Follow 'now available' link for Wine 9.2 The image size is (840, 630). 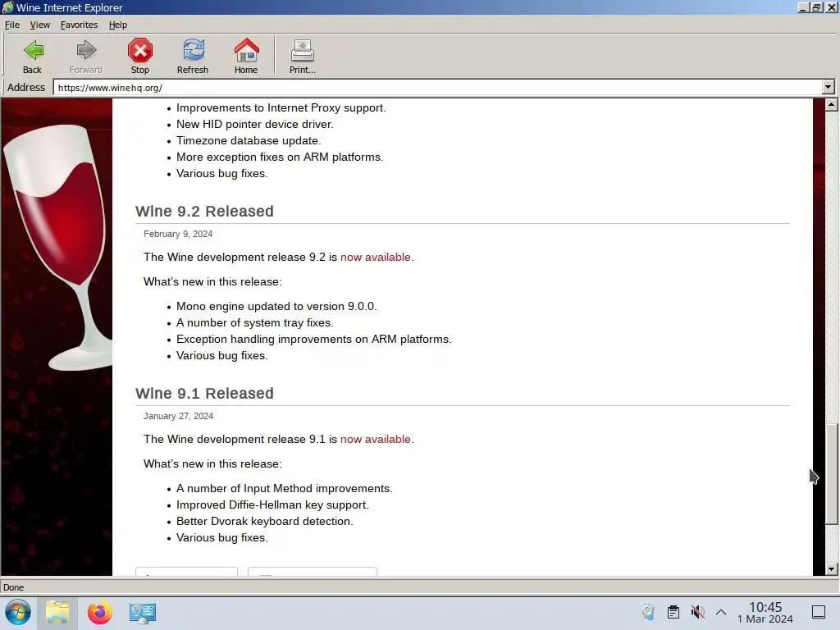(376, 257)
